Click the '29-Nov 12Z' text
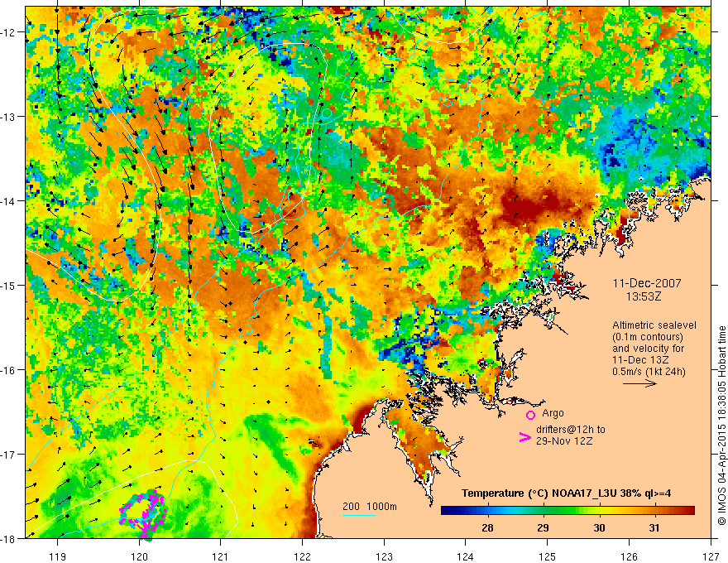728x563 pixels. [x=564, y=440]
